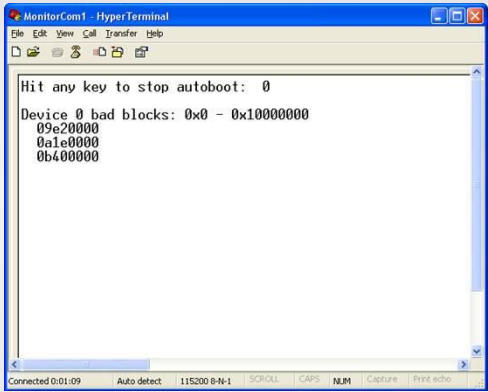Click the Send file toolbar icon
The image size is (488, 392).
[100, 52]
